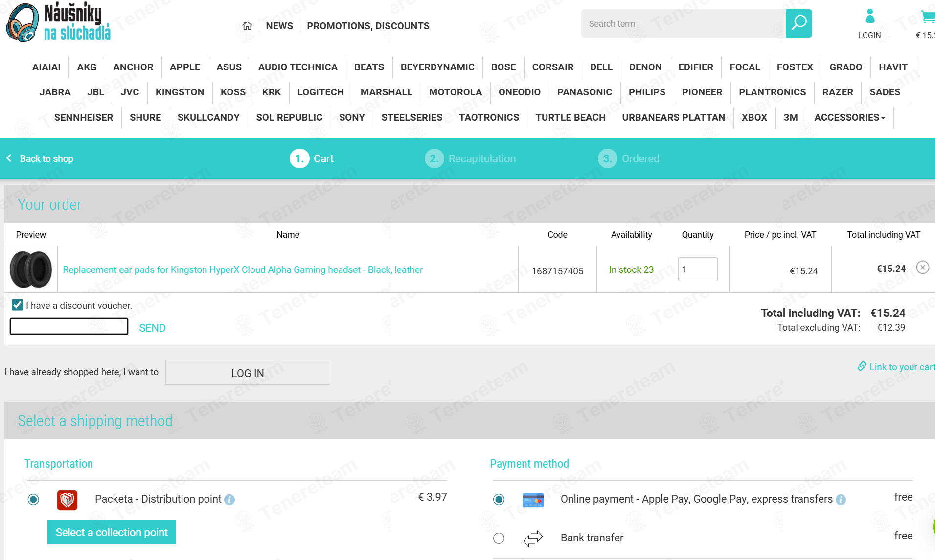The height and width of the screenshot is (560, 935).
Task: Click SEND to apply voucher
Action: pos(152,328)
